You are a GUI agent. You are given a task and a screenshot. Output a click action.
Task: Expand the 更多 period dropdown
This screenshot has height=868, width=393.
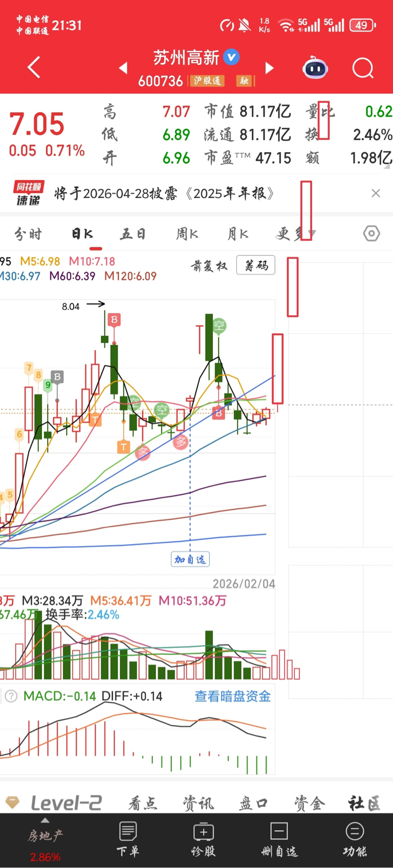click(296, 234)
